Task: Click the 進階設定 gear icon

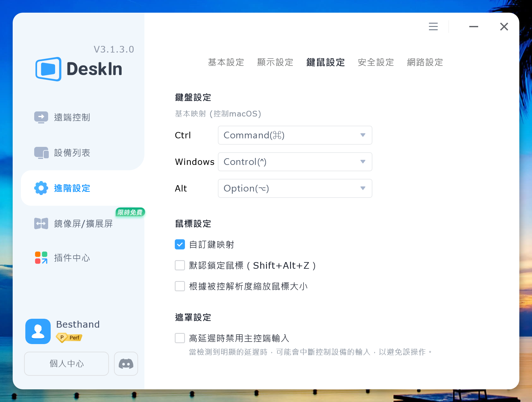Action: click(41, 188)
